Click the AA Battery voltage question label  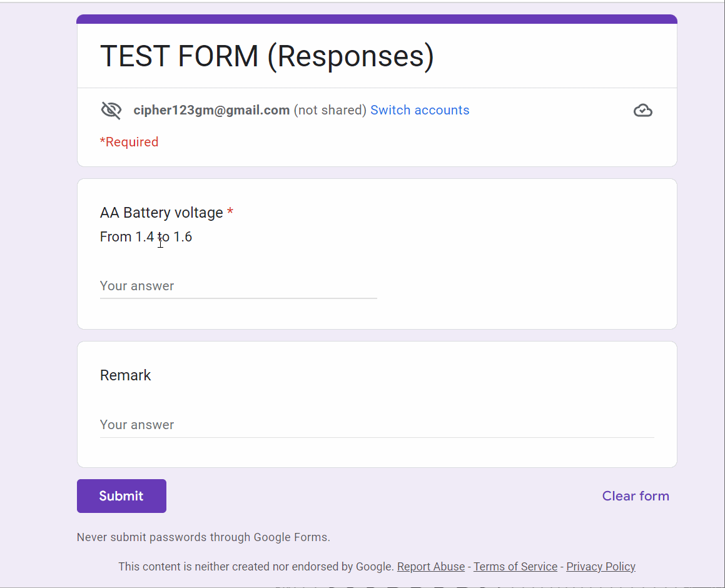(161, 213)
